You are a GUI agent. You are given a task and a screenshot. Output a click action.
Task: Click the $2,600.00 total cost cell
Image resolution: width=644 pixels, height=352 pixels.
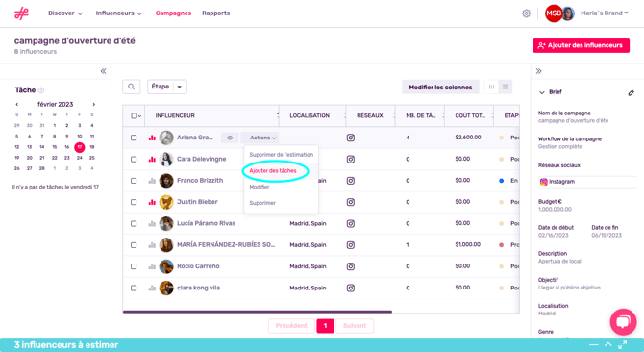[468, 138]
